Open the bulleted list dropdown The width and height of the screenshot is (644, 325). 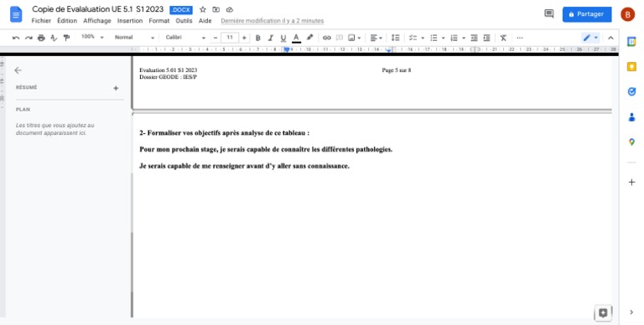[437, 38]
